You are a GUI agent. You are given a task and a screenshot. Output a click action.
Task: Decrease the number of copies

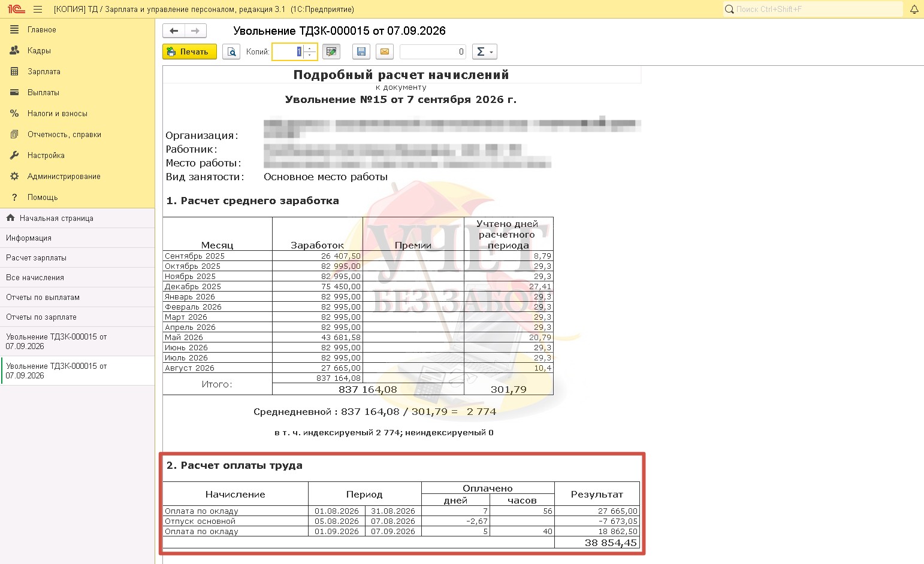[x=310, y=55]
